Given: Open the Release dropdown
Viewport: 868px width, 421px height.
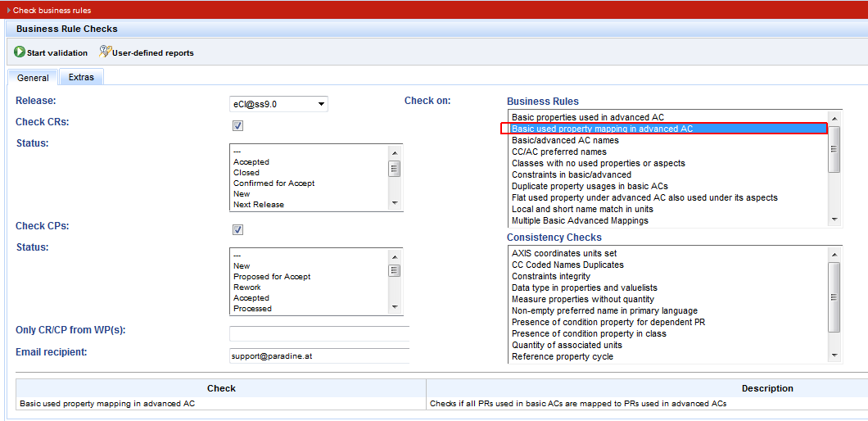Looking at the screenshot, I should [321, 104].
